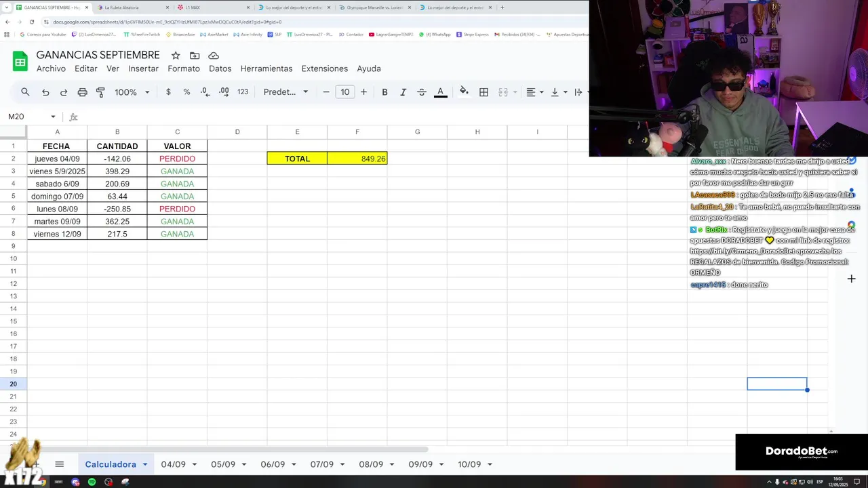The height and width of the screenshot is (488, 868).
Task: Open the 04/09 sheet tab menu arrow
Action: click(x=195, y=464)
